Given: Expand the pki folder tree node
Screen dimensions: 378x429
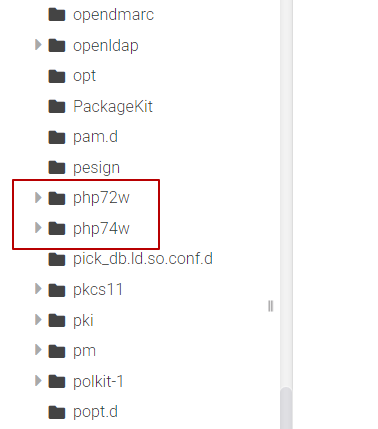Looking at the screenshot, I should [38, 320].
